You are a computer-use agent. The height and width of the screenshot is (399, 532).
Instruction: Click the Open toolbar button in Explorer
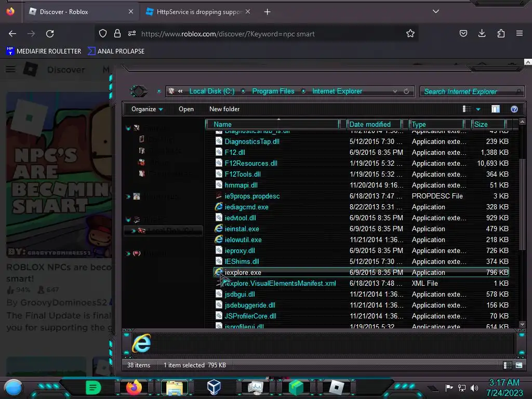(x=187, y=109)
